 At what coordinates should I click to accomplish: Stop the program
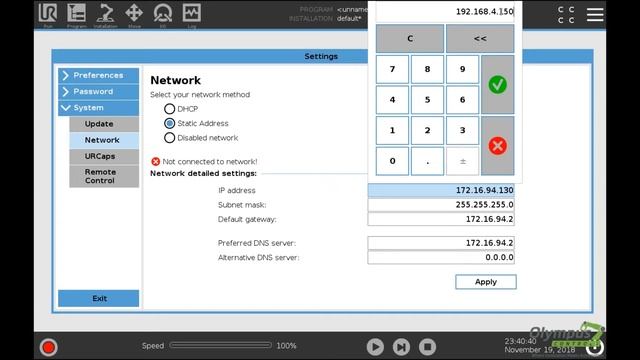point(427,347)
